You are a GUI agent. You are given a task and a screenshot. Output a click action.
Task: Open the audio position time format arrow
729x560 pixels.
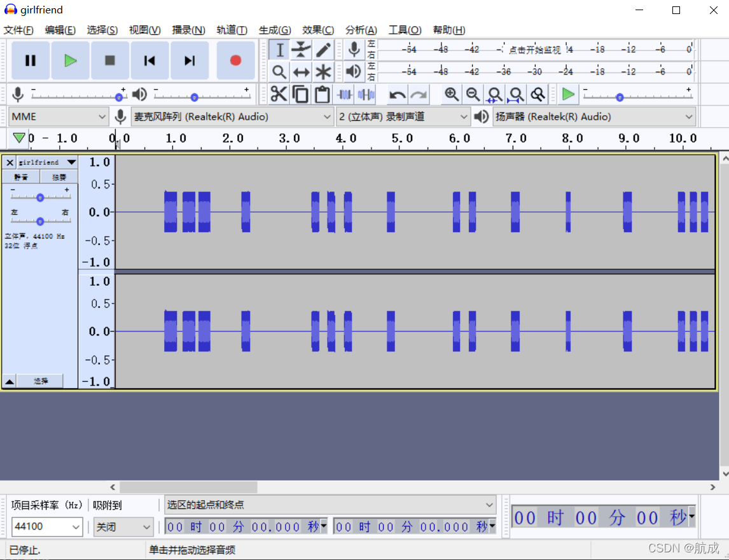click(692, 516)
